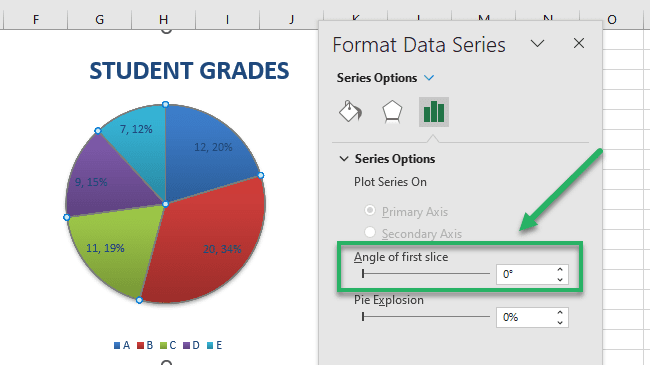The width and height of the screenshot is (650, 365).
Task: Open the Series Options dropdown arrow
Action: pyautogui.click(x=429, y=78)
